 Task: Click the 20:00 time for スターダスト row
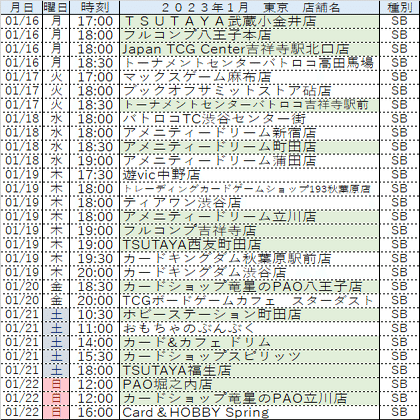[95, 301]
